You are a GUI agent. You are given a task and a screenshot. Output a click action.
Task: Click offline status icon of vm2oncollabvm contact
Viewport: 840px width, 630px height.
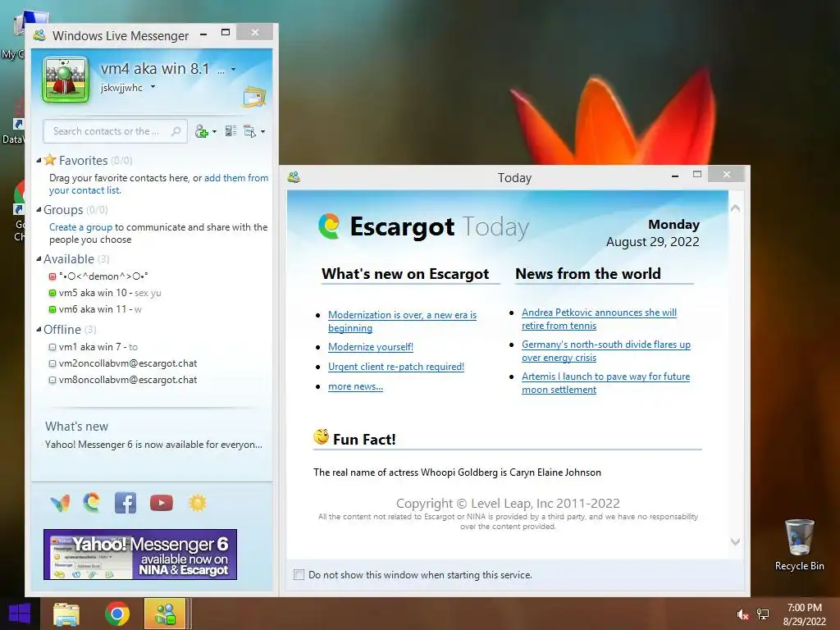(52, 363)
